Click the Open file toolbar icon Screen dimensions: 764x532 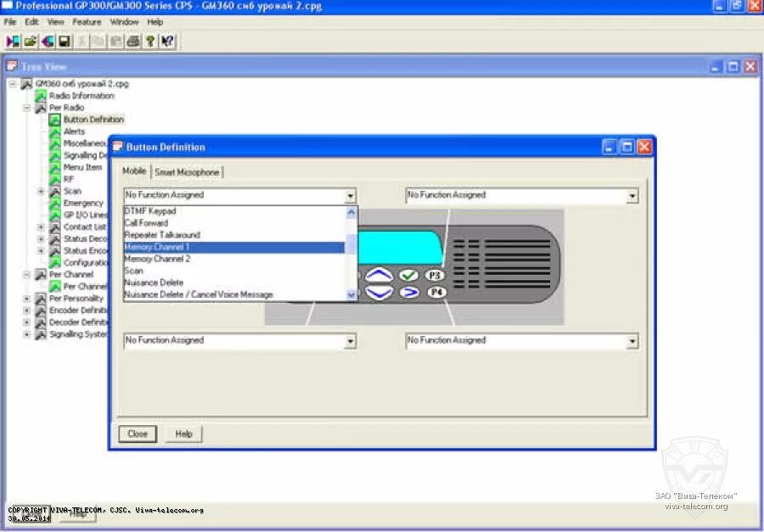[x=31, y=42]
